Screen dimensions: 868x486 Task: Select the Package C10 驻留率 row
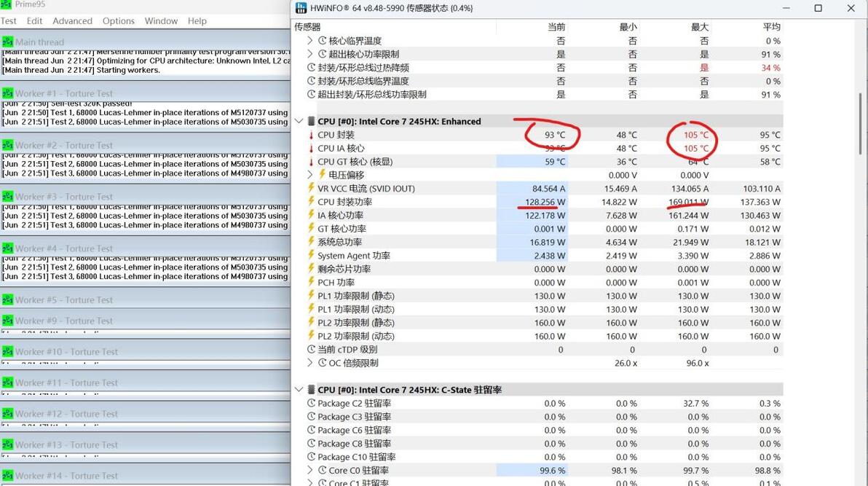[x=544, y=457]
